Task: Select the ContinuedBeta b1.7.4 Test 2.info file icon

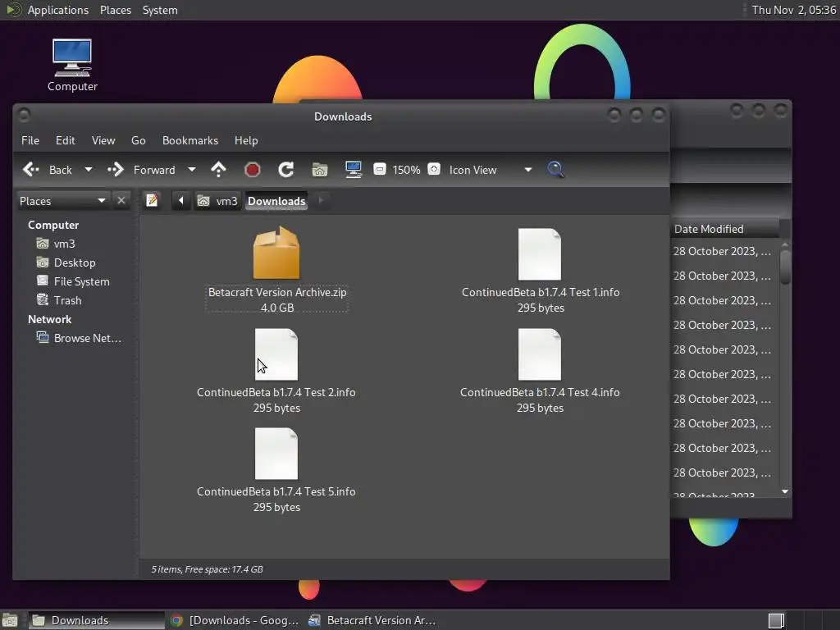Action: [276, 354]
